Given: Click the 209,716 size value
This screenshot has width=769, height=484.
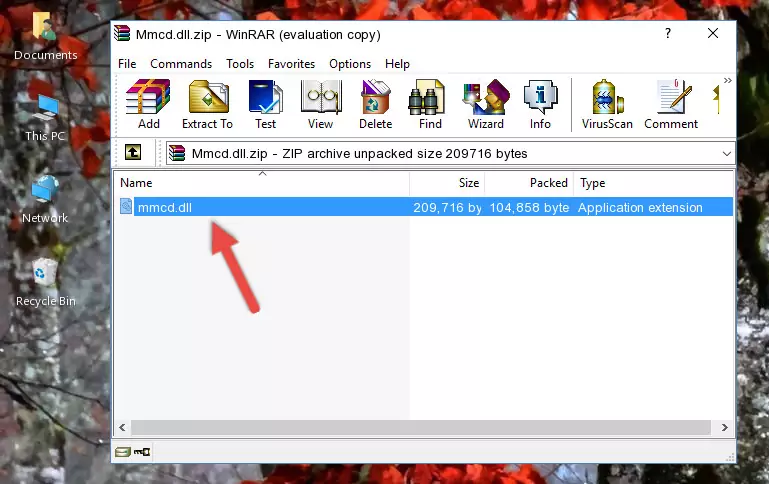Looking at the screenshot, I should [x=447, y=207].
